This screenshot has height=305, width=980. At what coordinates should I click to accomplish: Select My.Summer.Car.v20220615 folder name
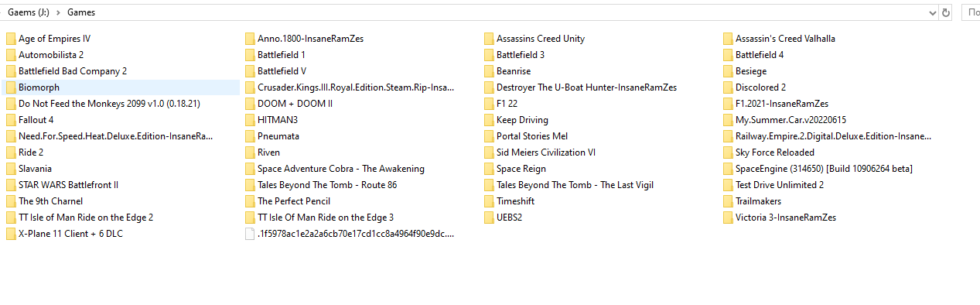[x=790, y=120]
